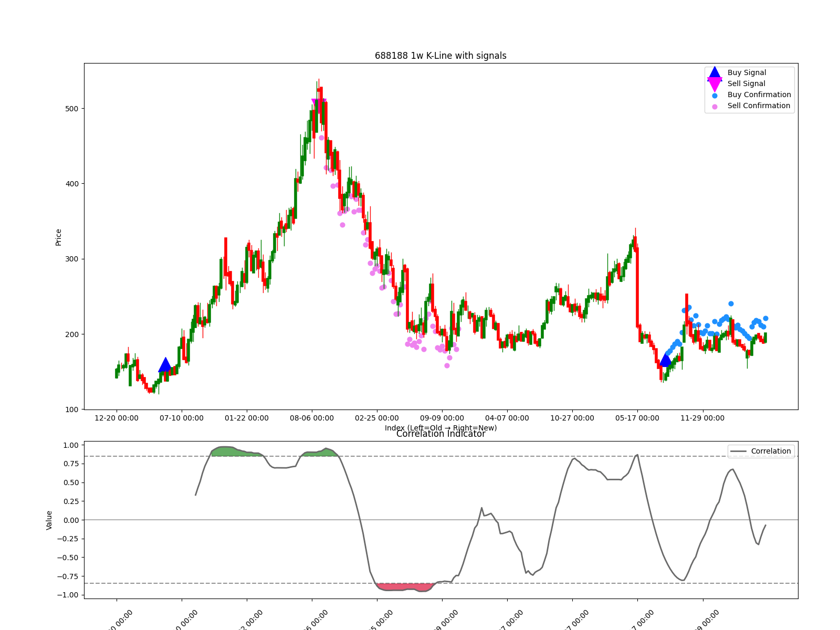Click the Sell Confirmation pink dot legend icon
840x630 pixels.
pyautogui.click(x=715, y=107)
